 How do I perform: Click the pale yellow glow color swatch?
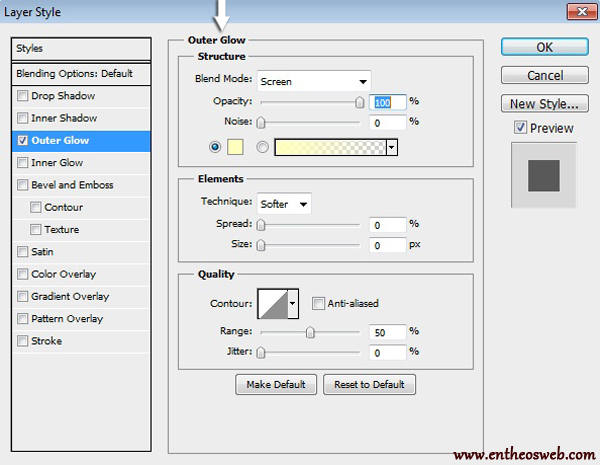tap(237, 147)
